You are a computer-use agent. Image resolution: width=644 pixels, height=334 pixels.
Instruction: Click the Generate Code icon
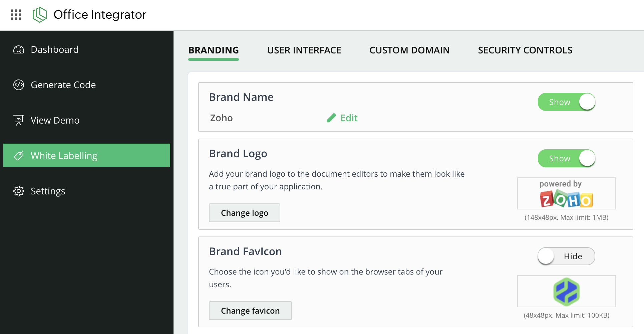click(x=19, y=85)
